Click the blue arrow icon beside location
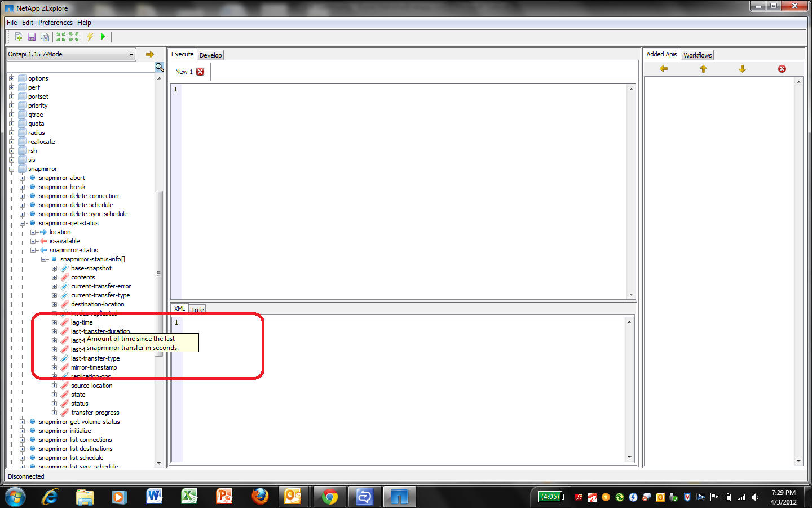 click(x=43, y=232)
